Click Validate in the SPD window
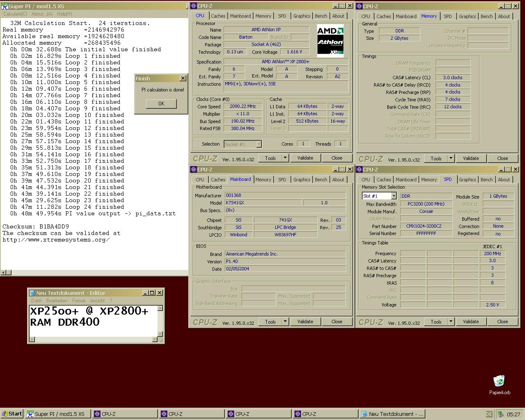Screen dimensions: 525x420 click(471, 322)
